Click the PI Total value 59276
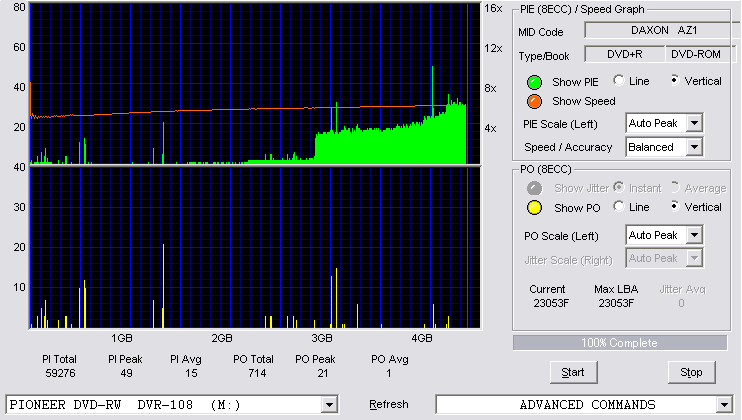This screenshot has width=742, height=420. (60, 373)
